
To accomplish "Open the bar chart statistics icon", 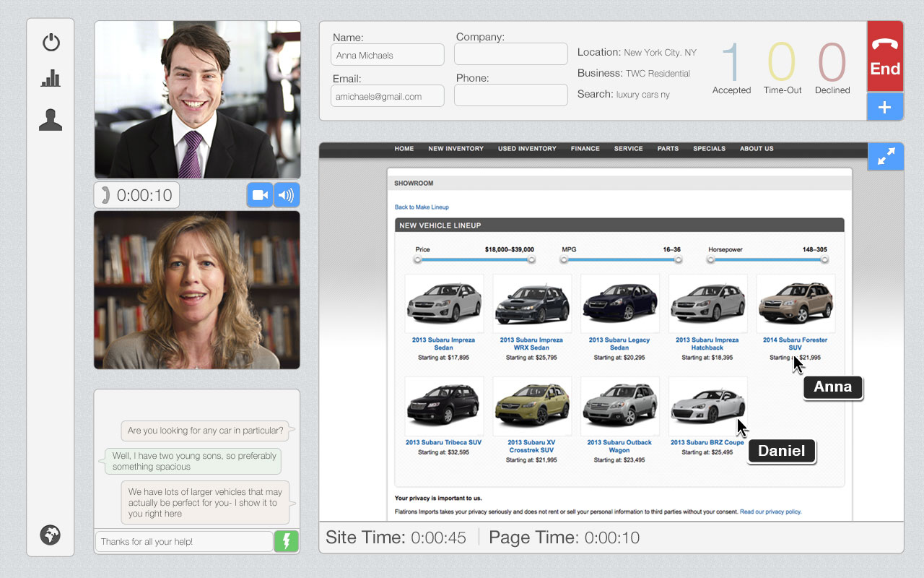I will click(51, 79).
